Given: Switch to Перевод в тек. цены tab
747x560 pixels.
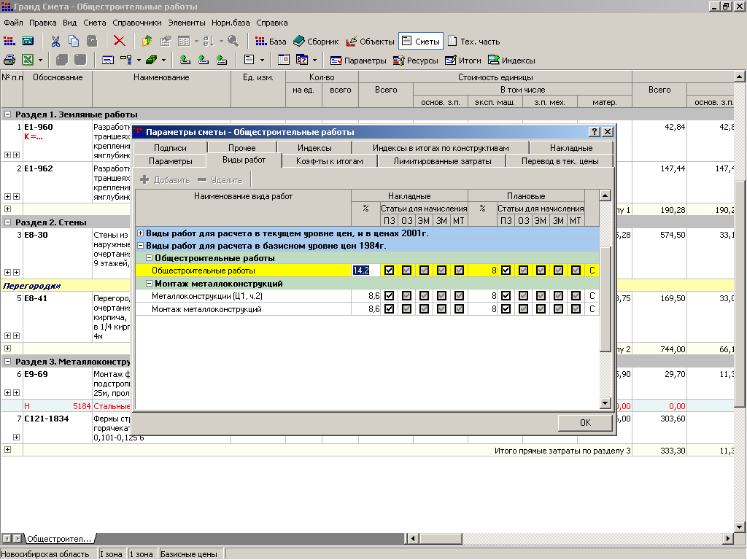Looking at the screenshot, I should click(560, 161).
